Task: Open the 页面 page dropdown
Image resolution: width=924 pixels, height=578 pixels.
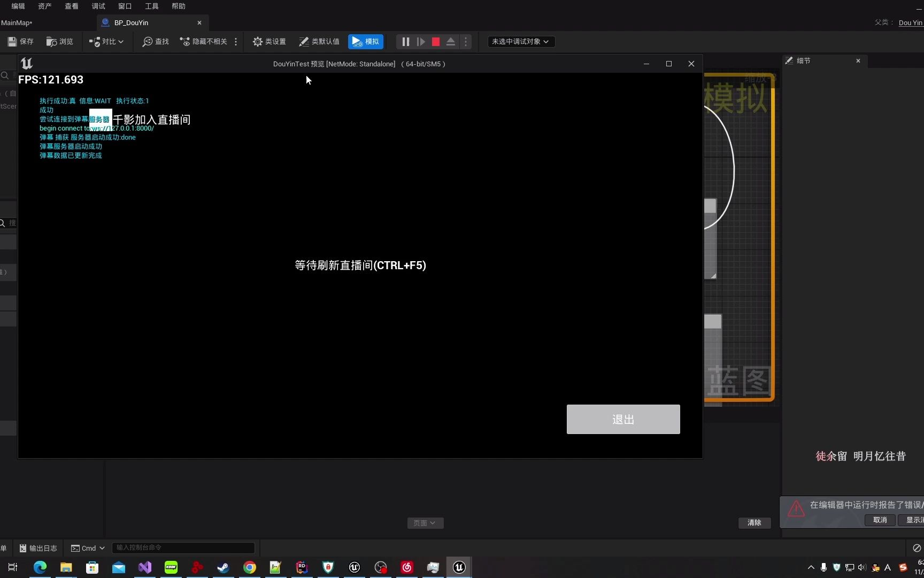Action: click(425, 523)
